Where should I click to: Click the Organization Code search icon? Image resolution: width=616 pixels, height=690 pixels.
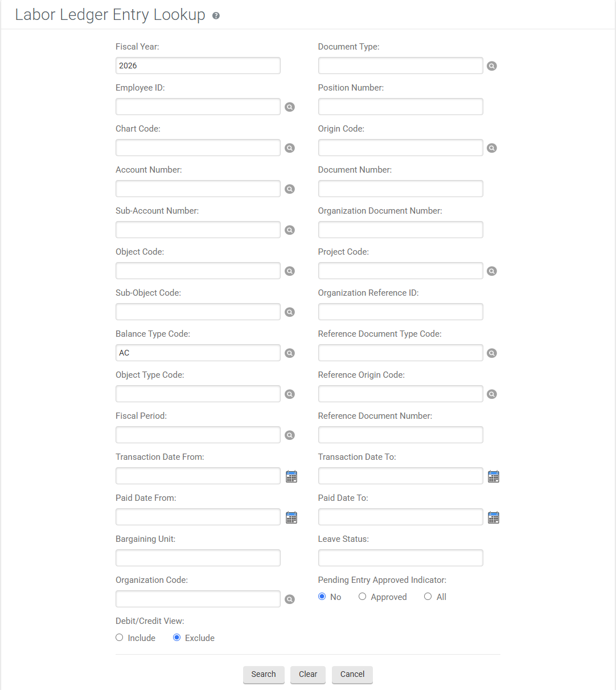point(290,599)
